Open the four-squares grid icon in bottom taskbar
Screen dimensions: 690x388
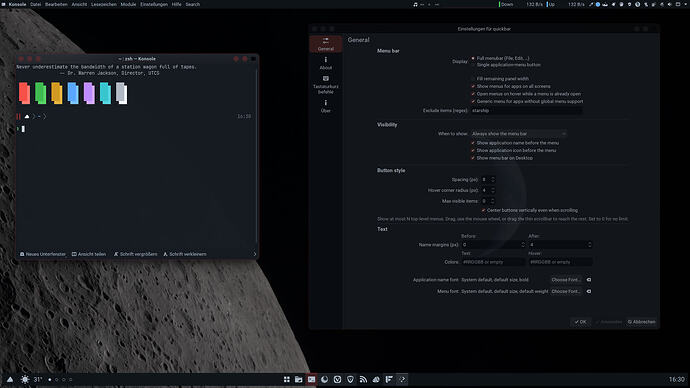click(286, 379)
